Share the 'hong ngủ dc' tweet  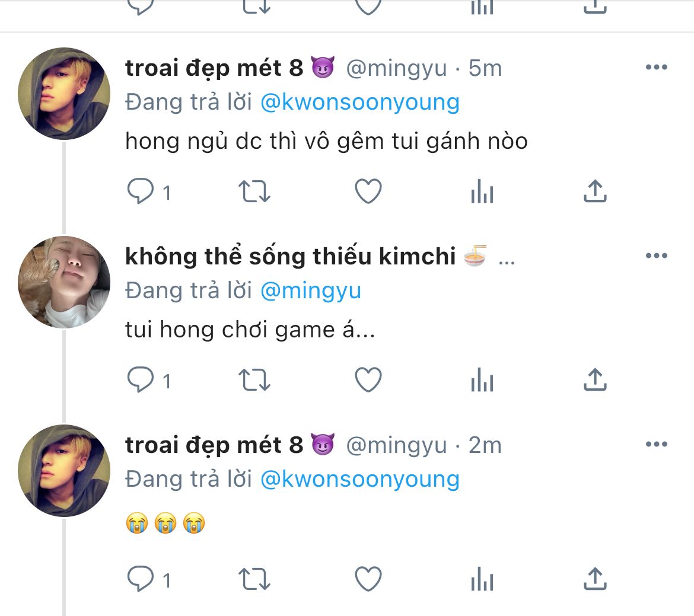(595, 191)
